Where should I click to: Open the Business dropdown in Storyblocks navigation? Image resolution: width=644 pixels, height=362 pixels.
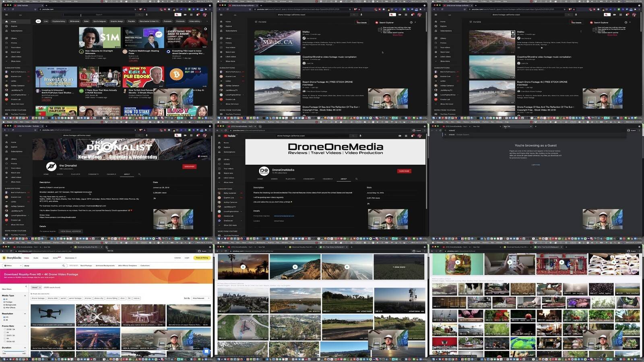pos(71,258)
